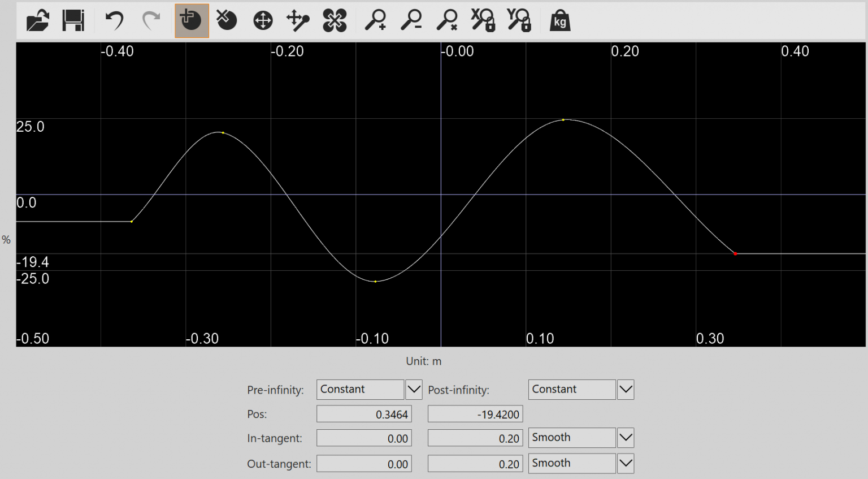
Task: Reset the curve view zoom
Action: [446, 20]
